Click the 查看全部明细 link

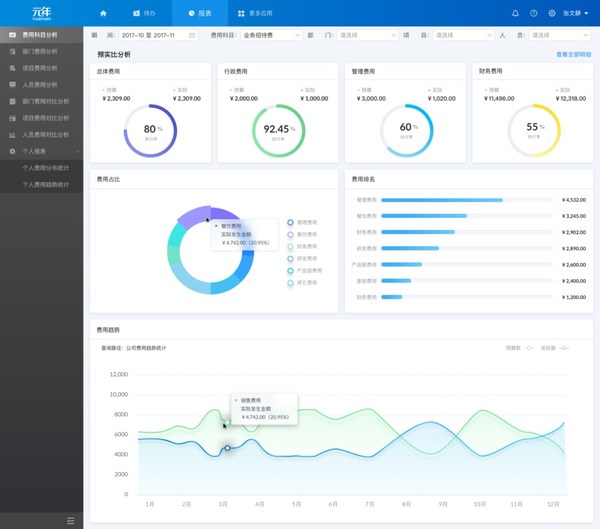[x=573, y=55]
